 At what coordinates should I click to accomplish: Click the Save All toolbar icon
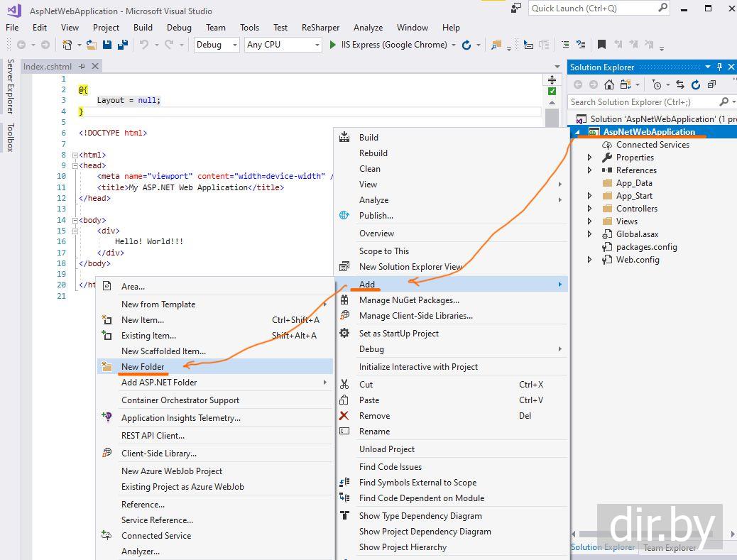(122, 45)
